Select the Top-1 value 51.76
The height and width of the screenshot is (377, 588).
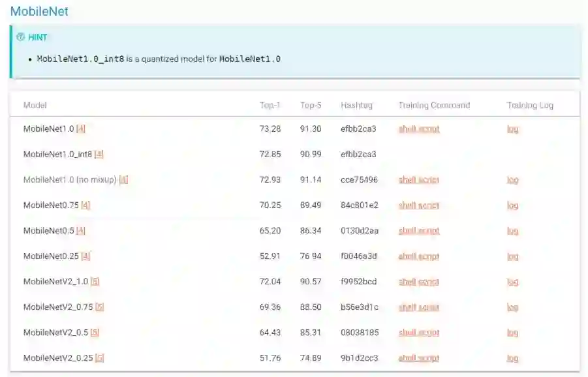pyautogui.click(x=270, y=358)
